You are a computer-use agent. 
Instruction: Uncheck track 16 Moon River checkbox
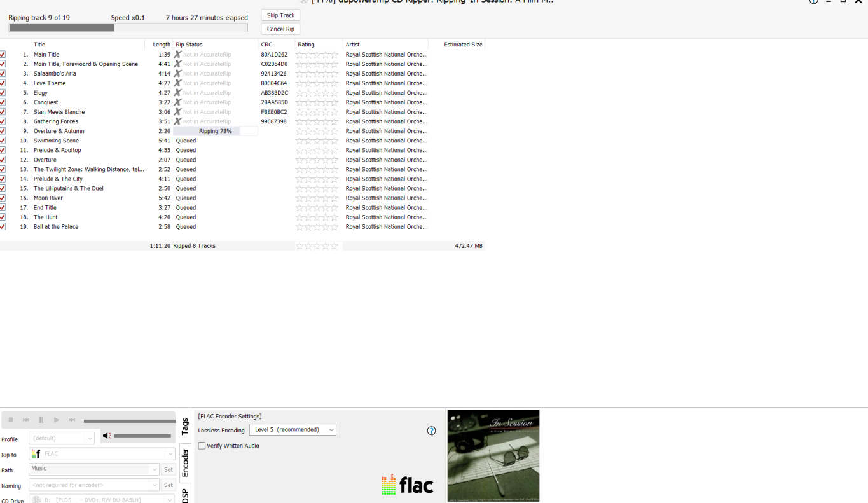[3, 198]
